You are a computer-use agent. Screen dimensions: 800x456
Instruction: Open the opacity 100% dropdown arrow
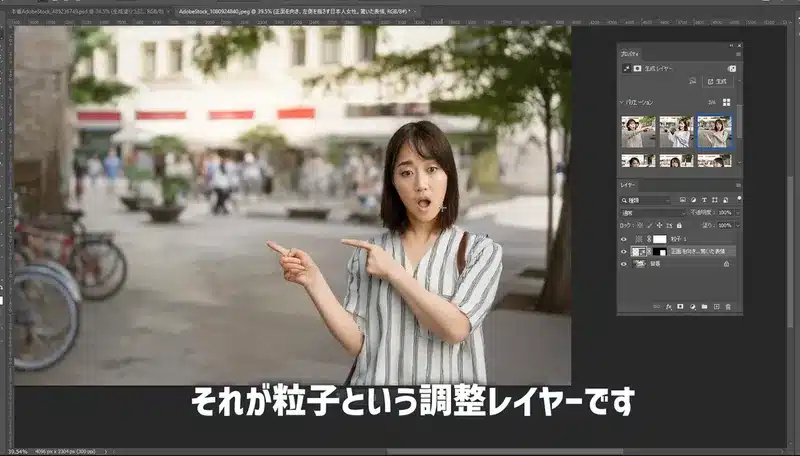click(x=736, y=213)
